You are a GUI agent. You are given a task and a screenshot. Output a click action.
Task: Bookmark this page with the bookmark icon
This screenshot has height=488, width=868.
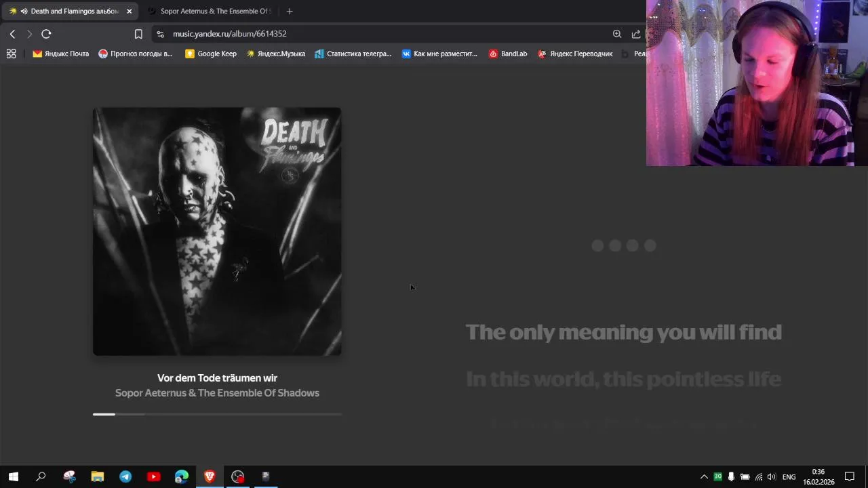click(138, 34)
